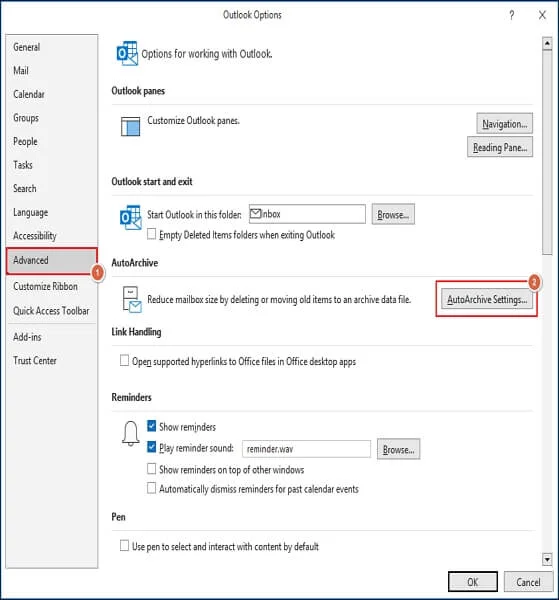Uncheck Play reminder sound
The width and height of the screenshot is (559, 600).
click(x=152, y=447)
